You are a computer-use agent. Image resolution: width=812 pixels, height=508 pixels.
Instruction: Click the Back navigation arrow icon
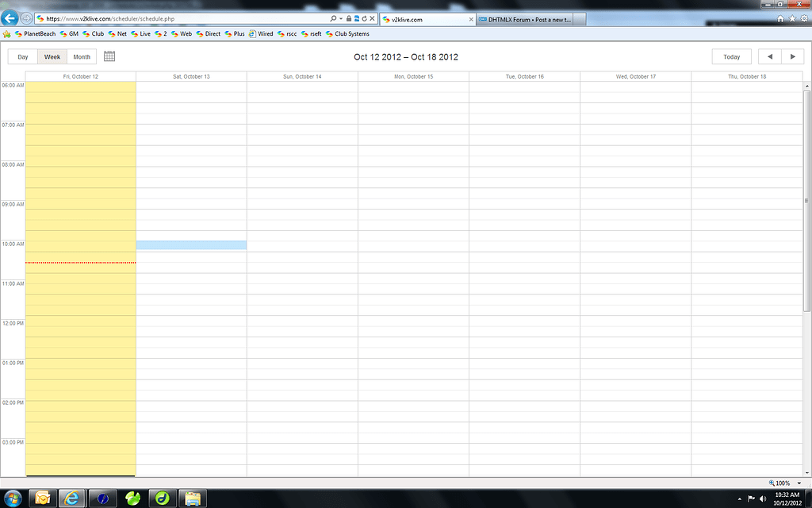pyautogui.click(x=10, y=17)
